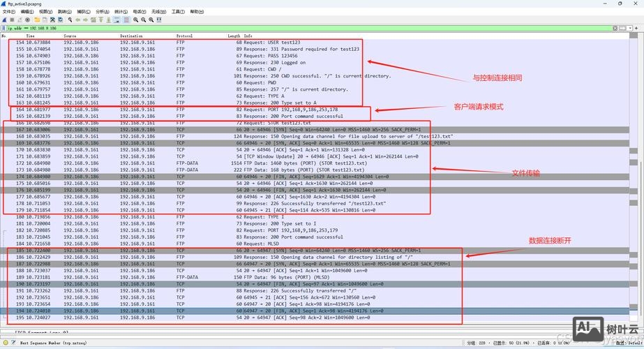
Task: Open a capture file using the folder icon
Action: 36,20
